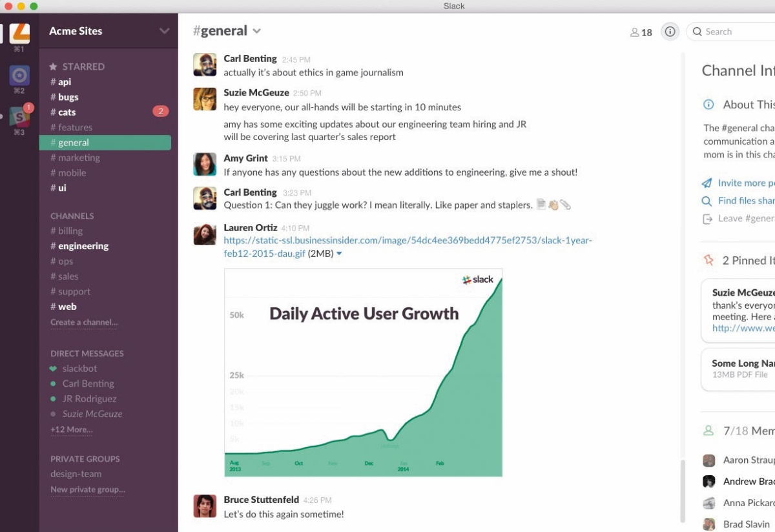This screenshot has width=775, height=532.
Task: Open Brad Slavin's avatar in member list
Action: (x=709, y=524)
